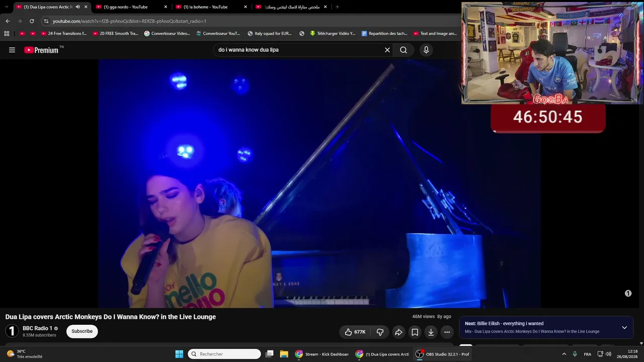
Task: Close the 'la boheme - YouTube' tab
Action: 246,7
